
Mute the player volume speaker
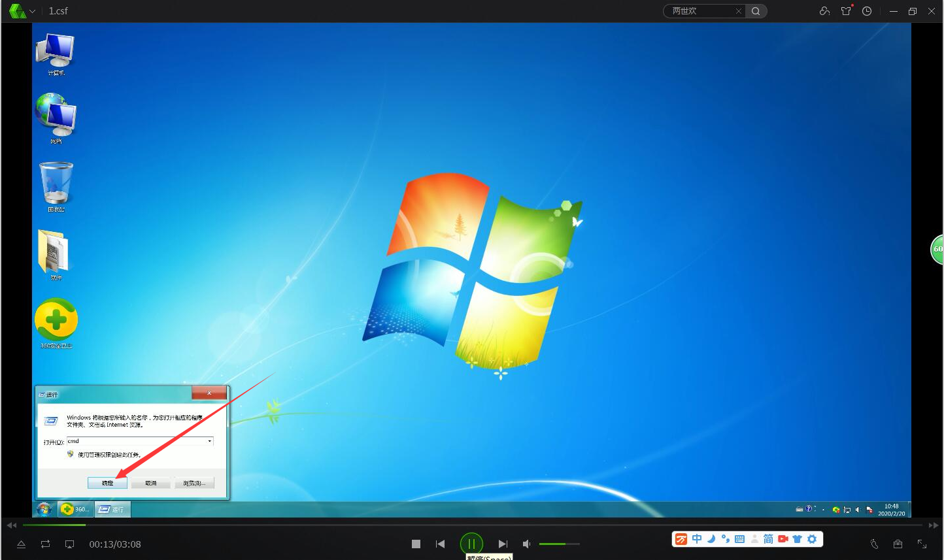click(x=527, y=544)
